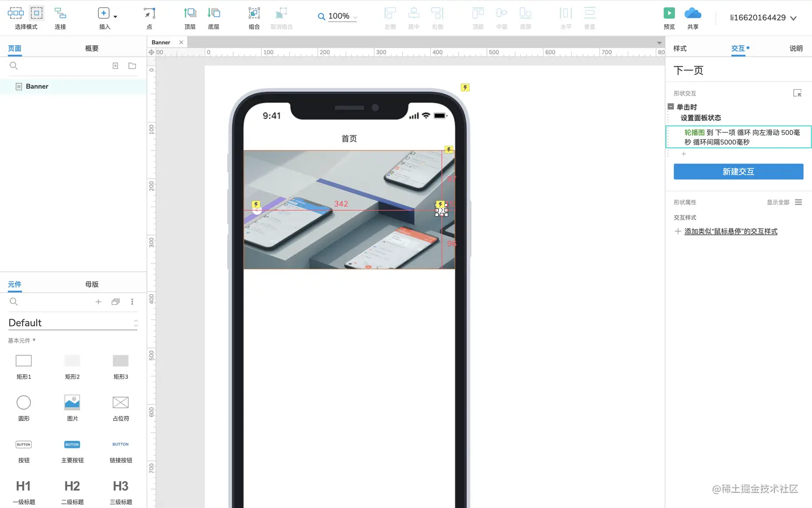Add widget library plus icon
This screenshot has width=812, height=508.
point(98,302)
